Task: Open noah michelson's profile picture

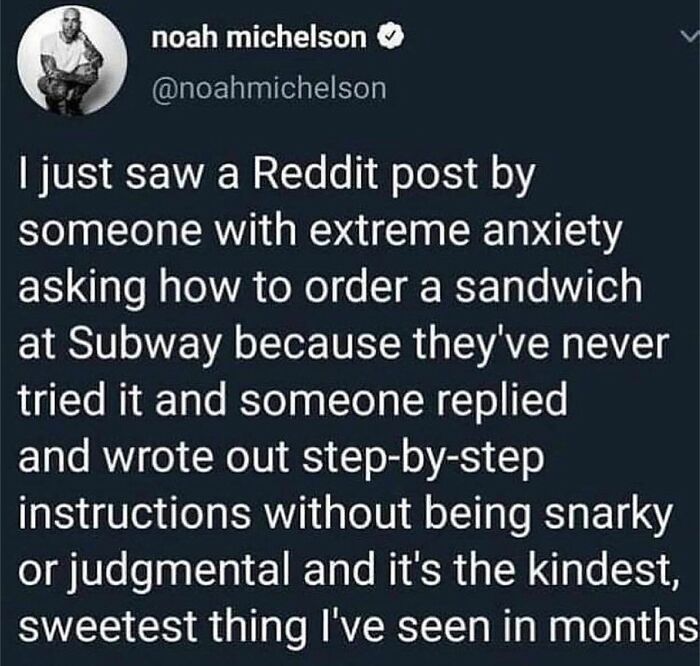Action: 72,60
